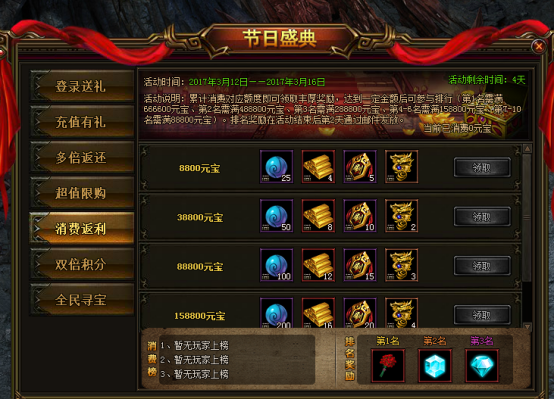The height and width of the screenshot is (400, 554).
Task: Click the rose bouquet first place reward
Action: [x=388, y=365]
